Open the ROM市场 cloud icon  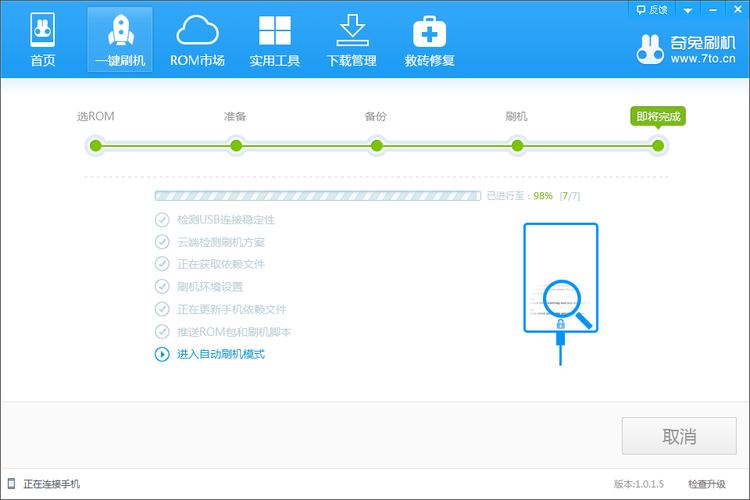[x=197, y=31]
